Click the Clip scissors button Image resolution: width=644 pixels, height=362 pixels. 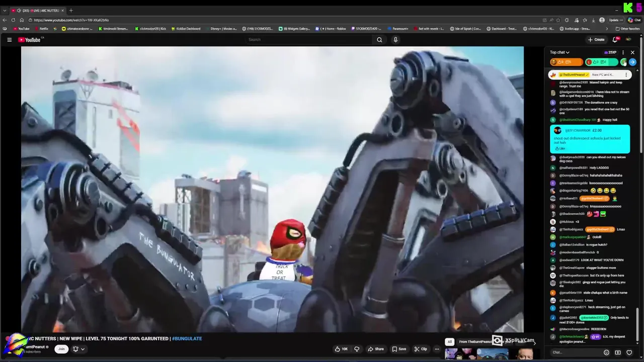coord(421,349)
